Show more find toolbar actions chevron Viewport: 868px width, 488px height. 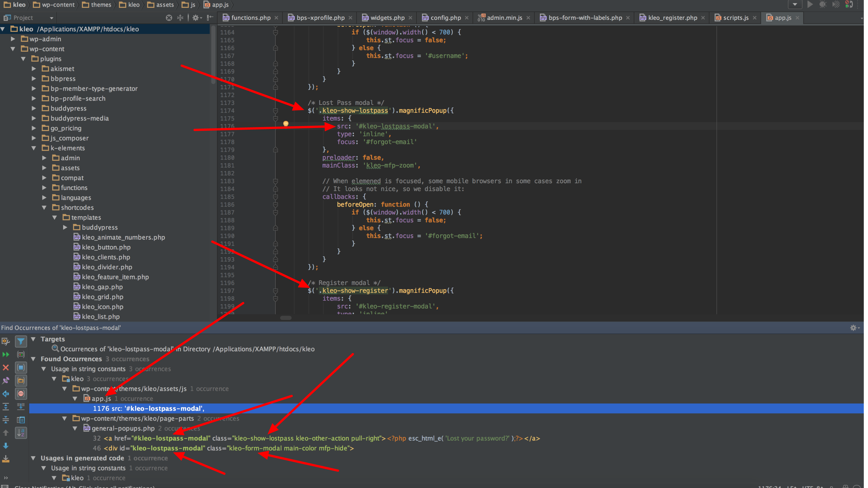click(x=6, y=478)
